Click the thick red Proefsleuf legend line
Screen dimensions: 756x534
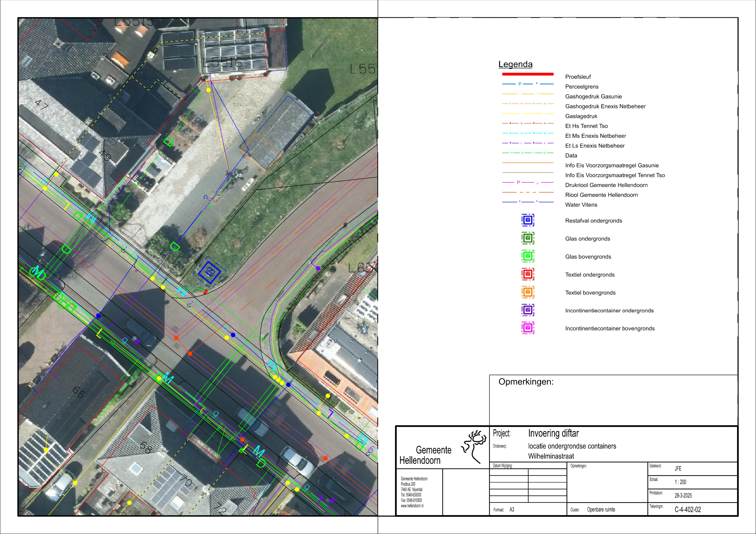[527, 74]
